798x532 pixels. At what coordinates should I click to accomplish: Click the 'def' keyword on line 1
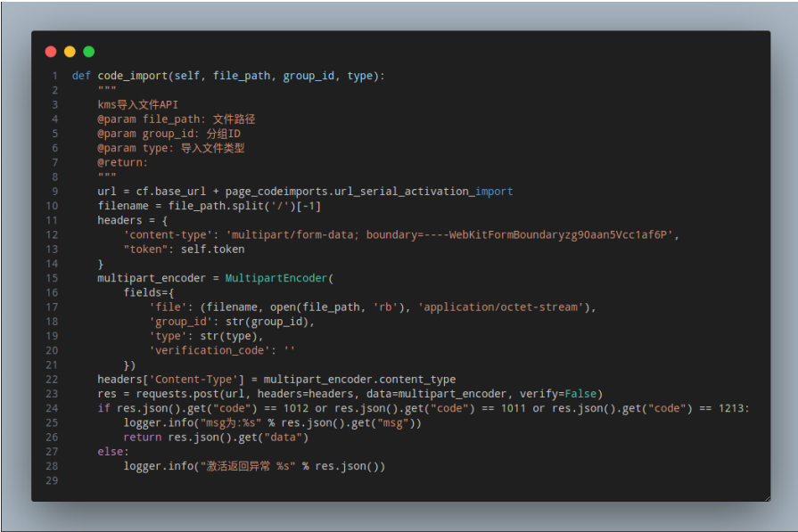click(x=81, y=76)
